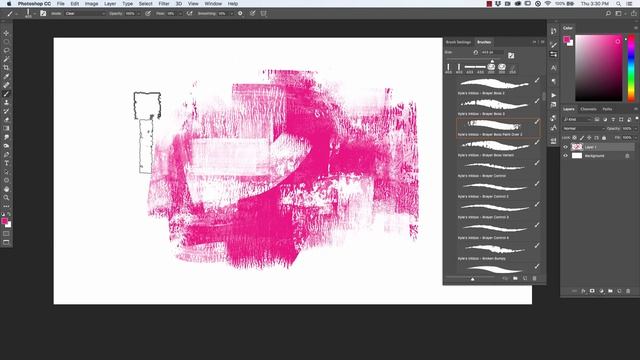Select the Gradient tool
The image size is (640, 360).
tap(6, 128)
